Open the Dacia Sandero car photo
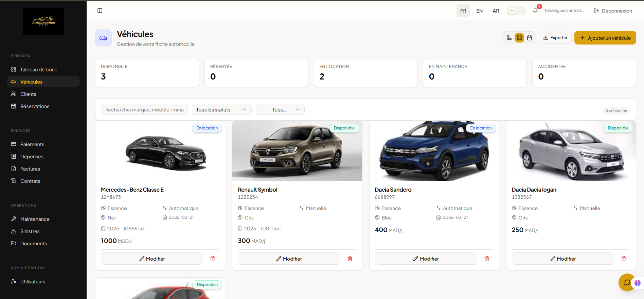 tap(434, 151)
